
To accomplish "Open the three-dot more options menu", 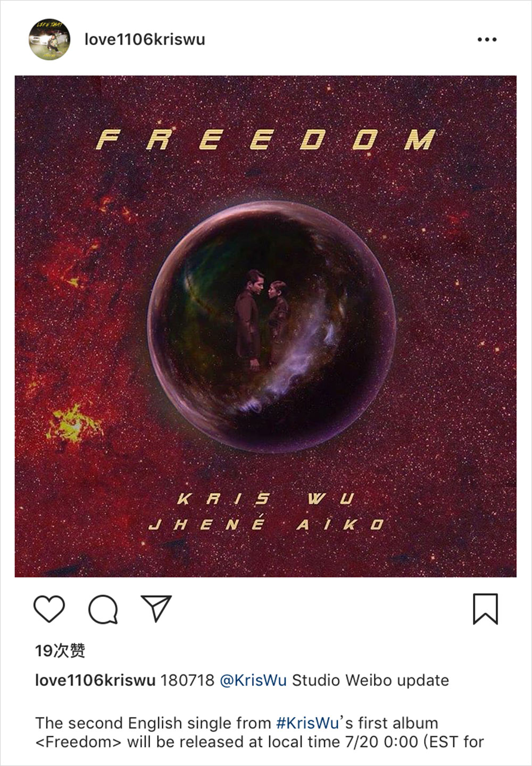I will tap(487, 39).
